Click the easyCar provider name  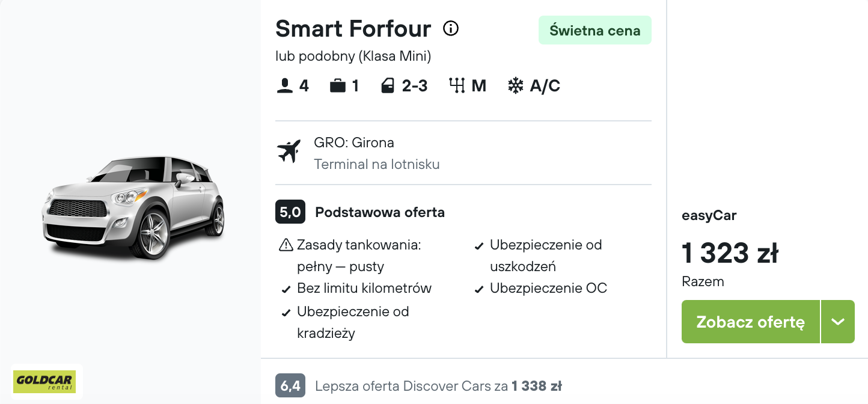click(x=709, y=215)
